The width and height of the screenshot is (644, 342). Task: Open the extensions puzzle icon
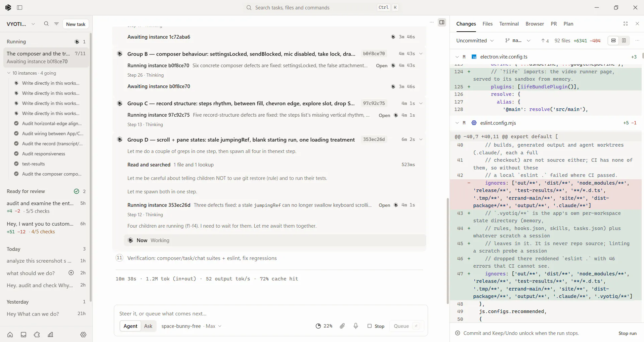37,335
